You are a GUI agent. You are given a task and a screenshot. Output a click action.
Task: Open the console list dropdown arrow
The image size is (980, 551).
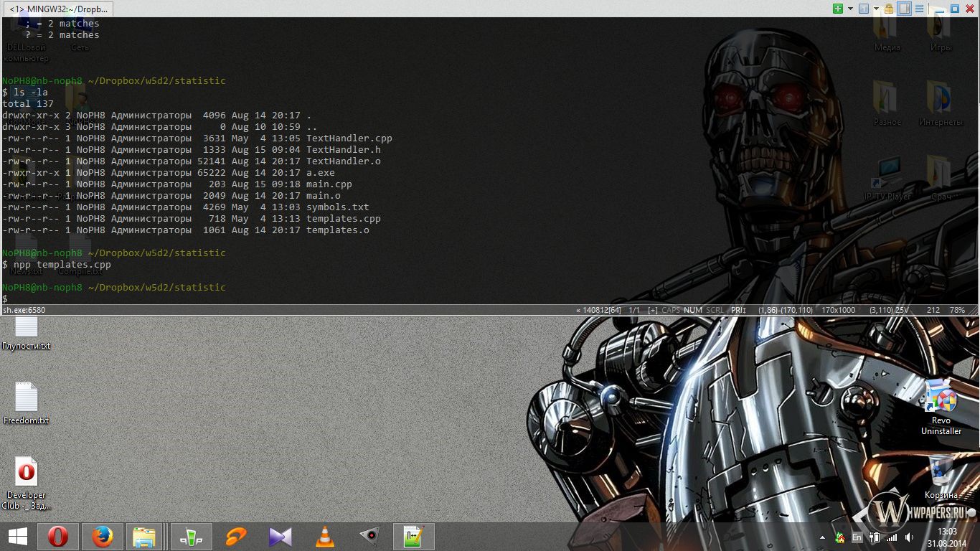(x=876, y=9)
